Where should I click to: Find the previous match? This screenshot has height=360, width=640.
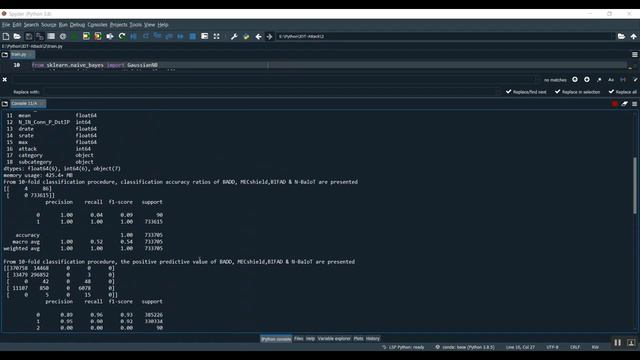click(575, 80)
